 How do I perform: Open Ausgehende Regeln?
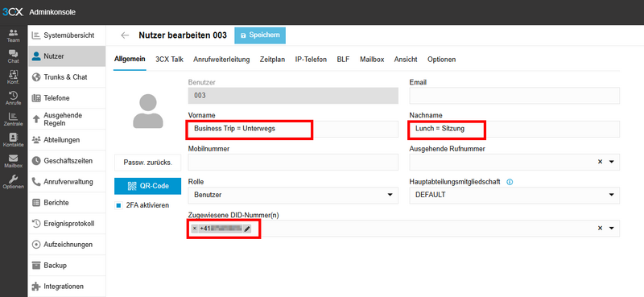(x=67, y=119)
